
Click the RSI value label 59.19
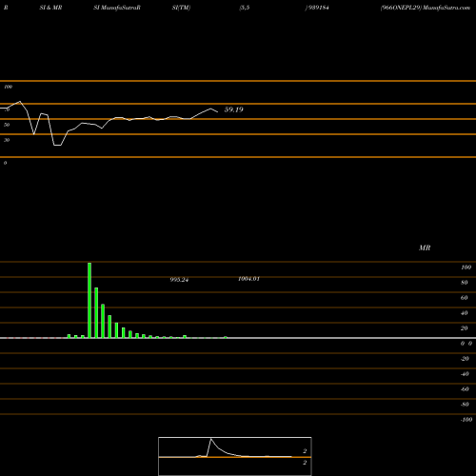click(233, 109)
